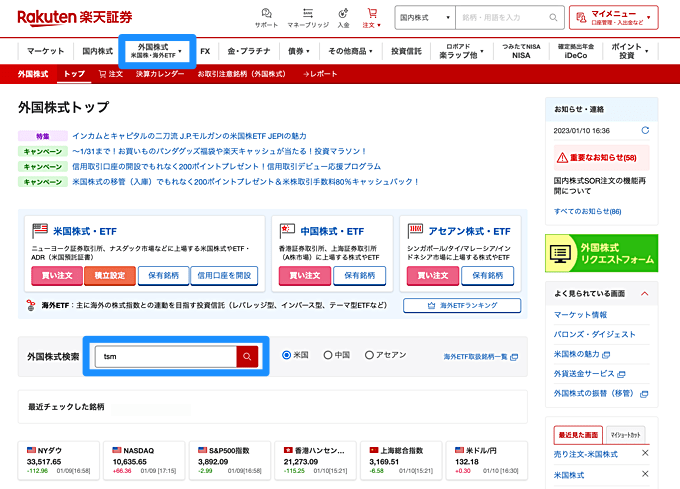Open the FX nav item

(205, 51)
